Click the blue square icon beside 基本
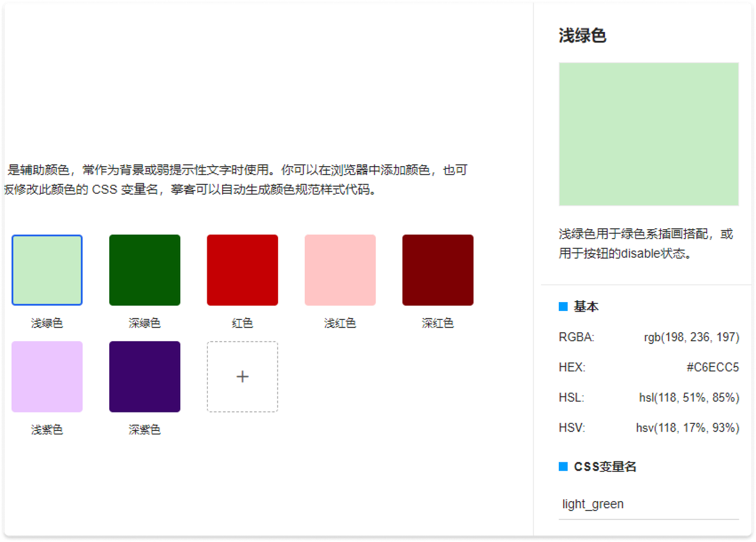Image resolution: width=756 pixels, height=542 pixels. tap(563, 307)
